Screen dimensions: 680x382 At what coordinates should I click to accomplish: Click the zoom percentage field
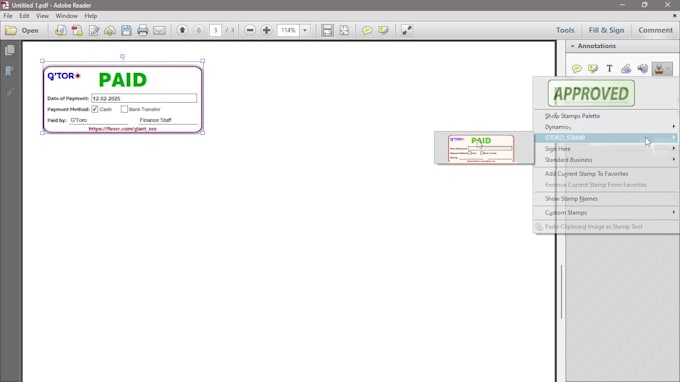coord(288,30)
